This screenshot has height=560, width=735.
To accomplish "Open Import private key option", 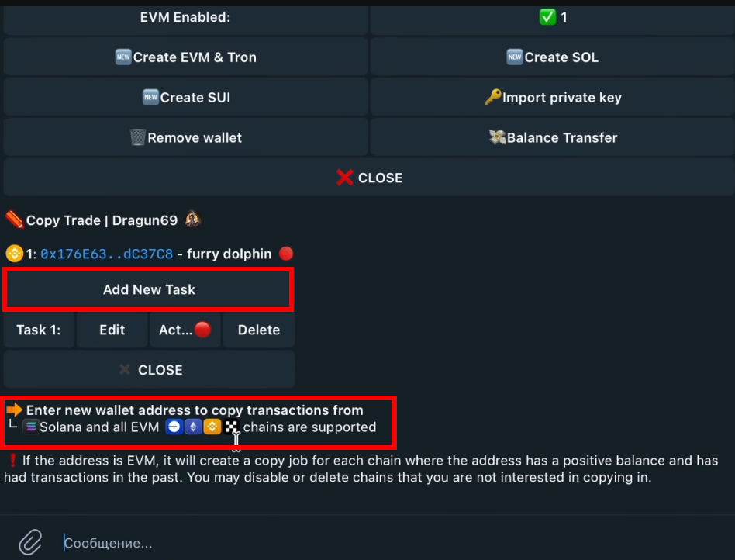I will coord(552,98).
